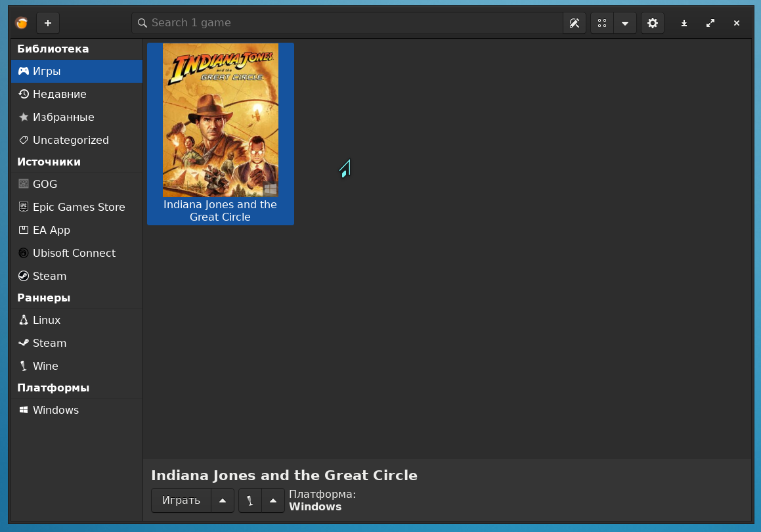Expand the arrow menu next to Играть
The height and width of the screenshot is (532, 761).
[223, 500]
